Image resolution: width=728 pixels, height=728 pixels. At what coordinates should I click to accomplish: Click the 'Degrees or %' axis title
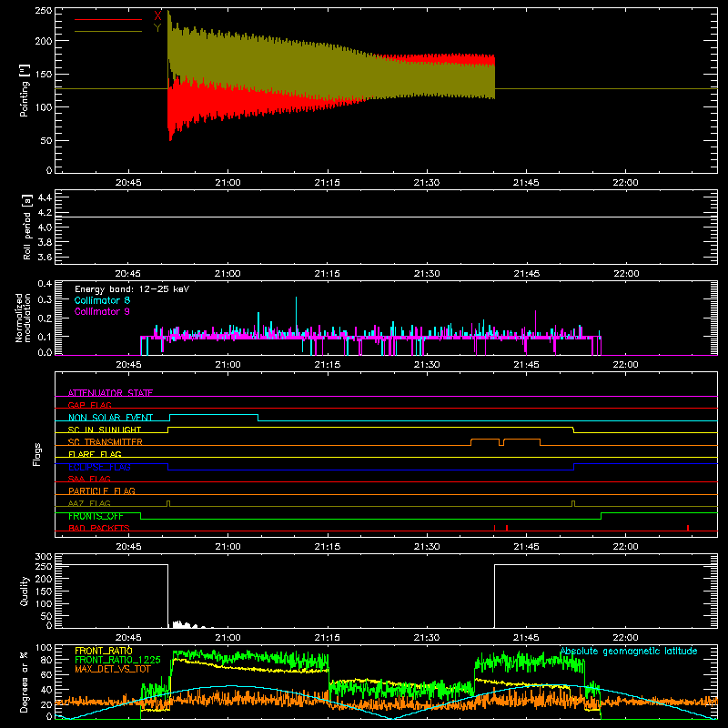tap(25, 682)
